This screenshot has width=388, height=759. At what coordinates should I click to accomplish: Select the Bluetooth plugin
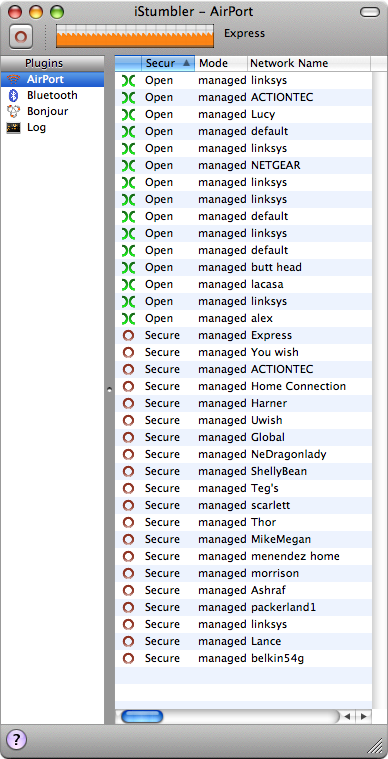point(52,95)
